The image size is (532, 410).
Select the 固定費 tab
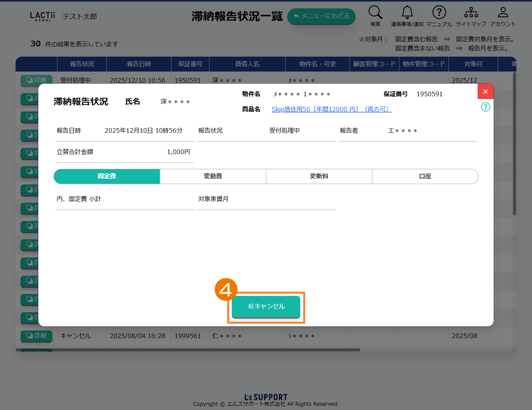pyautogui.click(x=107, y=176)
